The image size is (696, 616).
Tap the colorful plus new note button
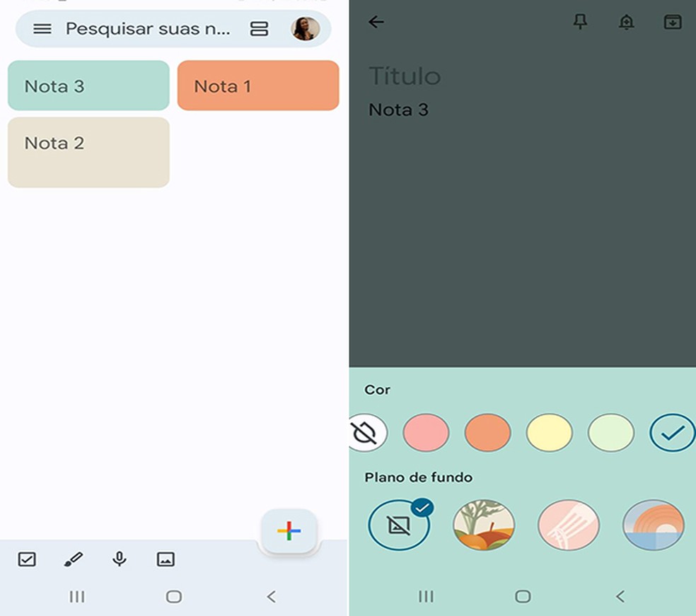click(x=289, y=531)
